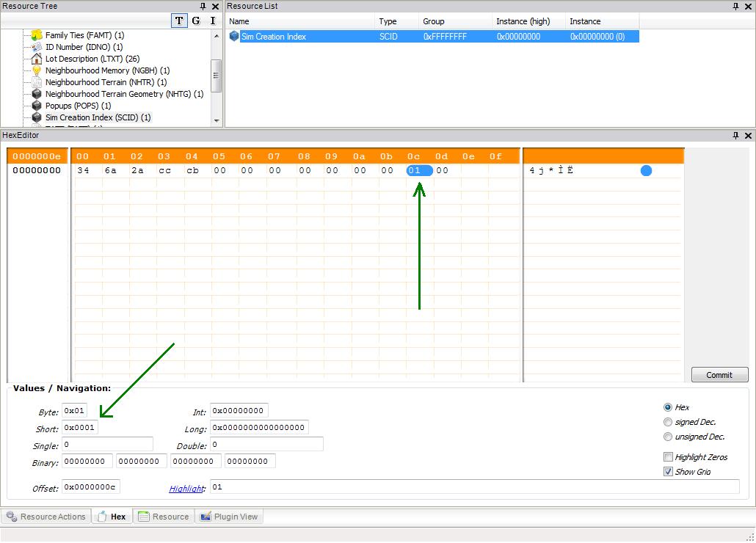The height and width of the screenshot is (543, 756).
Task: Click the Highlight link
Action: (186, 488)
